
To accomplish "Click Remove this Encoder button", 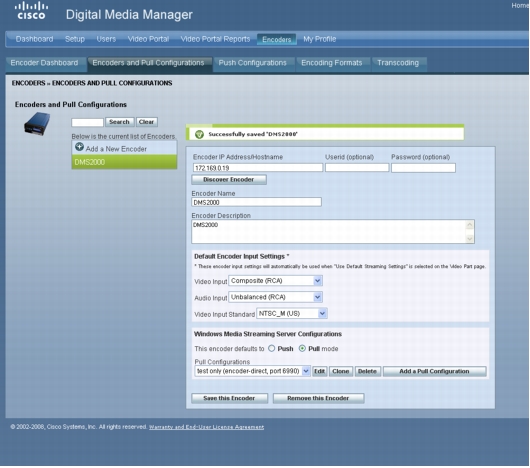I will pyautogui.click(x=318, y=398).
